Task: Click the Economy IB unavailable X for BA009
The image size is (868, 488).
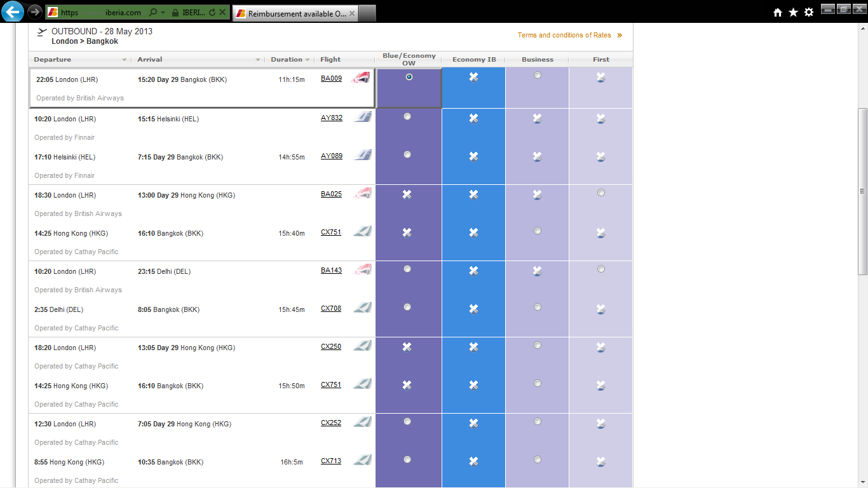Action: coord(473,77)
